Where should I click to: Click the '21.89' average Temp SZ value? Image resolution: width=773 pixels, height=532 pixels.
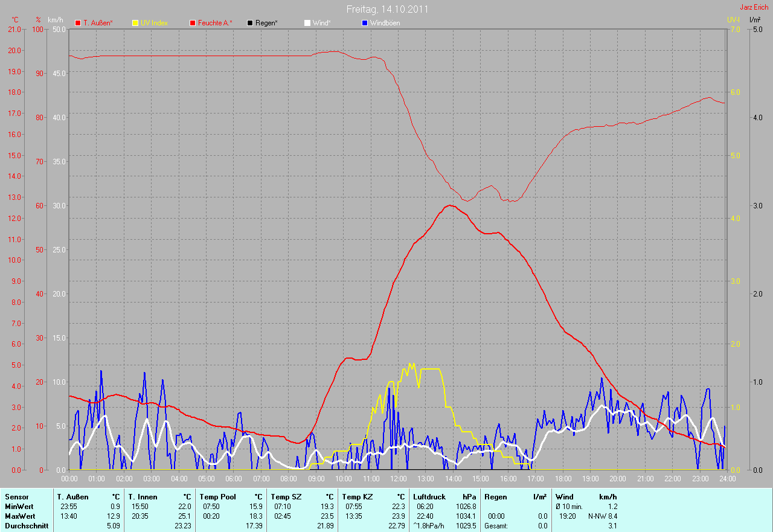pos(325,526)
